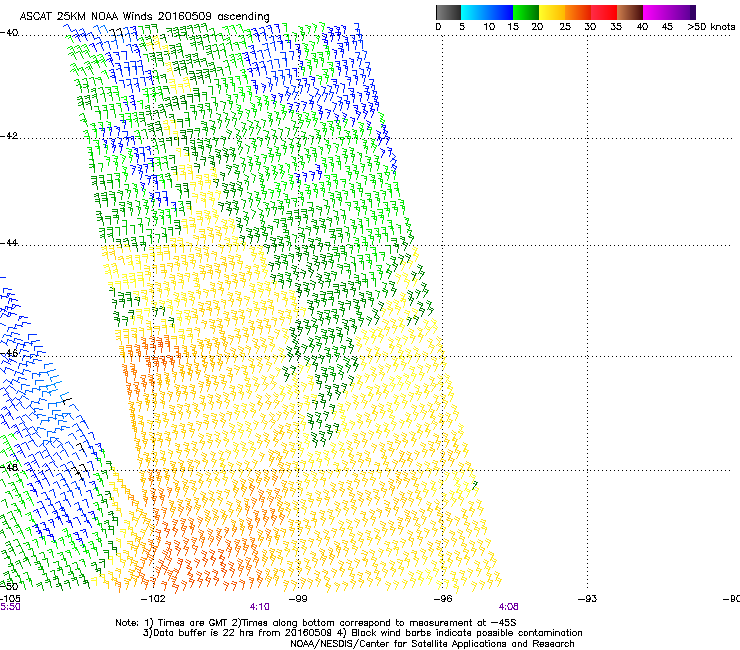Viewport: 740px width, 650px height.
Task: Click the latitude label '-42'
Action: tap(9, 136)
